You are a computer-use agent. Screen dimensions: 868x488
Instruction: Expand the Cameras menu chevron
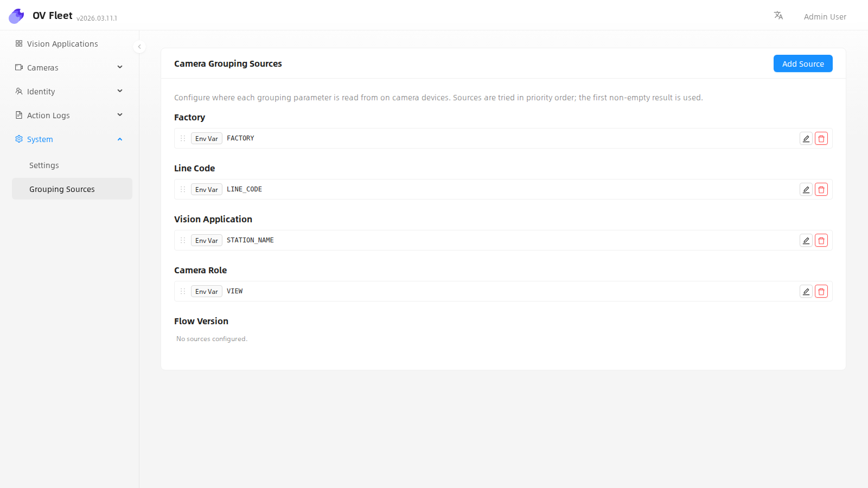(120, 67)
